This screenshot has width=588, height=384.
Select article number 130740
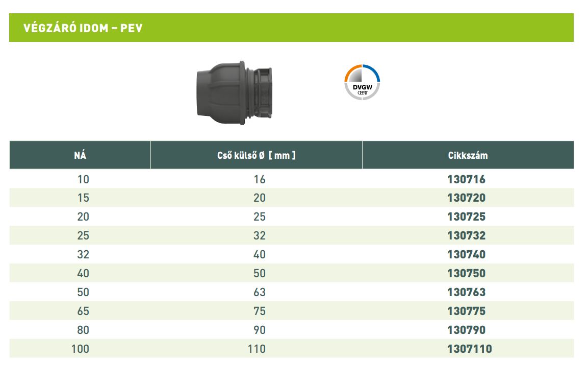(466, 254)
